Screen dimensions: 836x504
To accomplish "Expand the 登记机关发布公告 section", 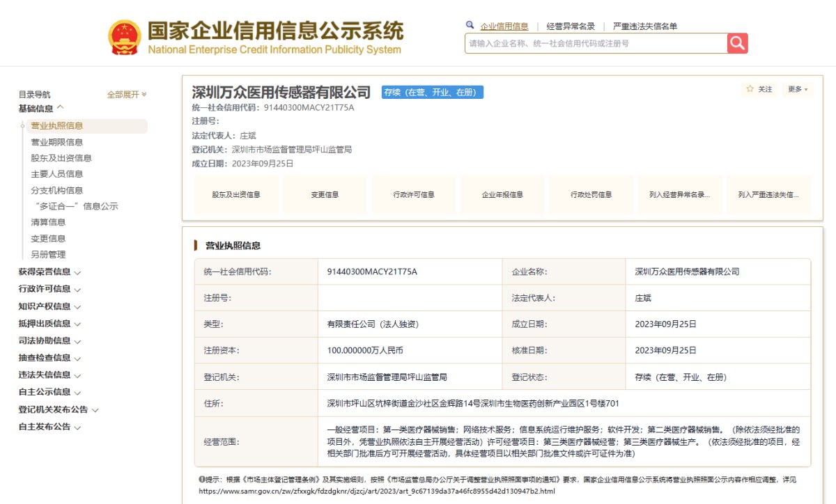I will point(59,409).
